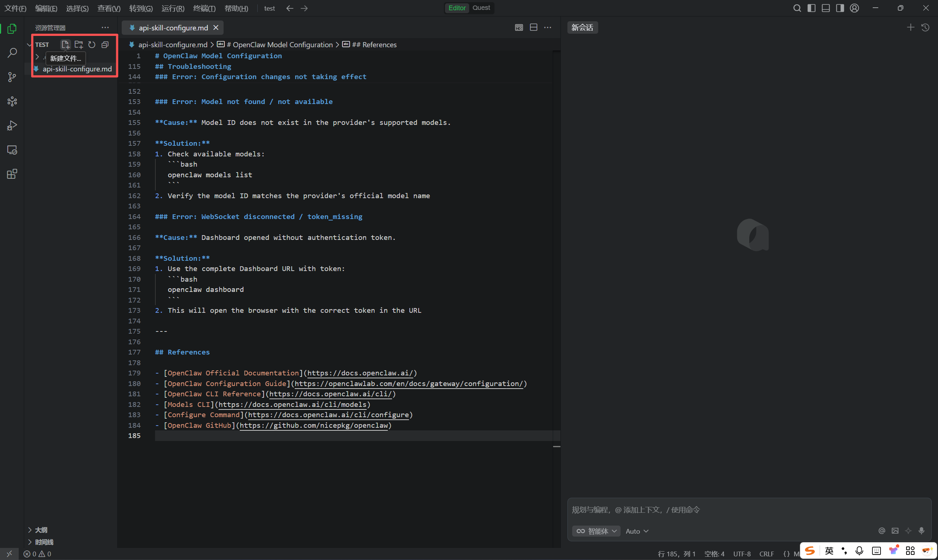Click the OpenClaw GitHub link URL
This screenshot has height=560, width=938.
pos(313,425)
